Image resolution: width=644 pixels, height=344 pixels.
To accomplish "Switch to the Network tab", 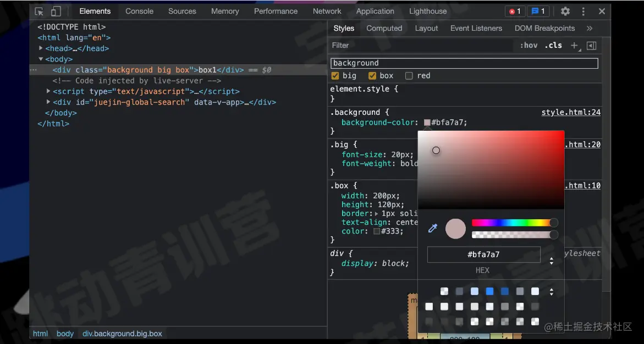I will [x=327, y=12].
